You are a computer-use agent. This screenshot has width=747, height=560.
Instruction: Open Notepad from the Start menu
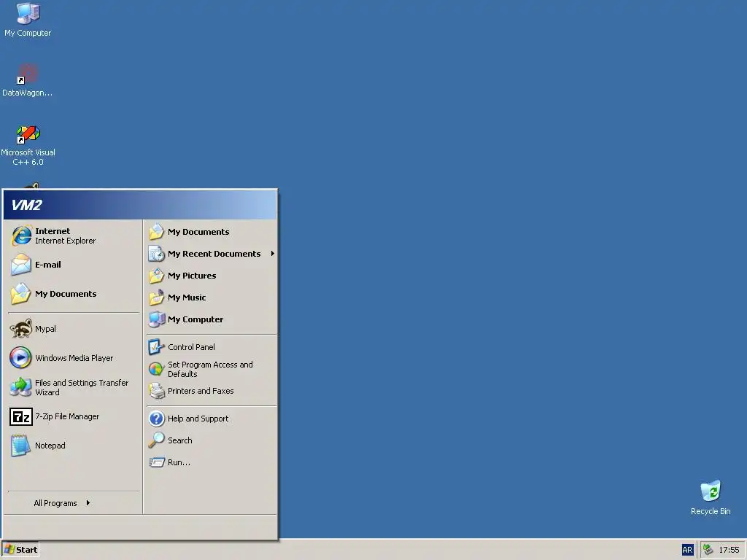coord(73,446)
